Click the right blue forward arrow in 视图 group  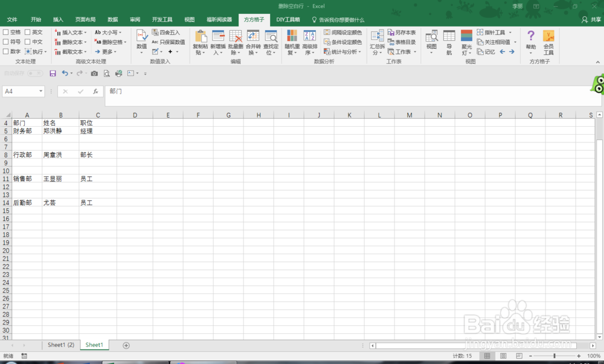[512, 51]
